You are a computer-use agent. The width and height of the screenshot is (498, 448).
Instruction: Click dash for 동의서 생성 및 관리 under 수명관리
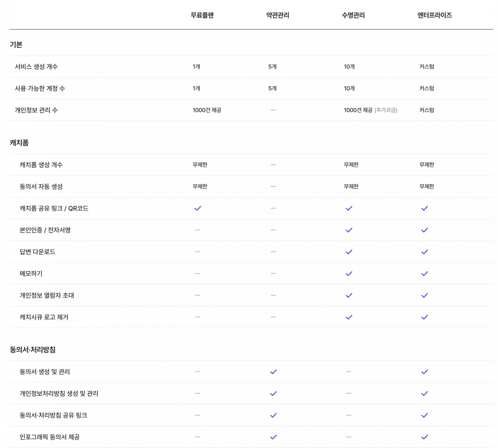point(349,372)
